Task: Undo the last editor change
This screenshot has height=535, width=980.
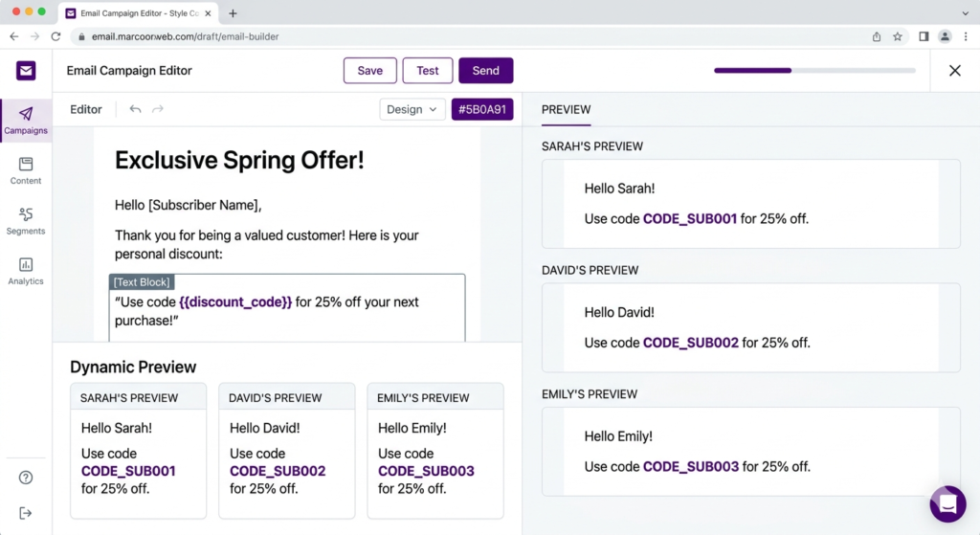Action: [135, 109]
